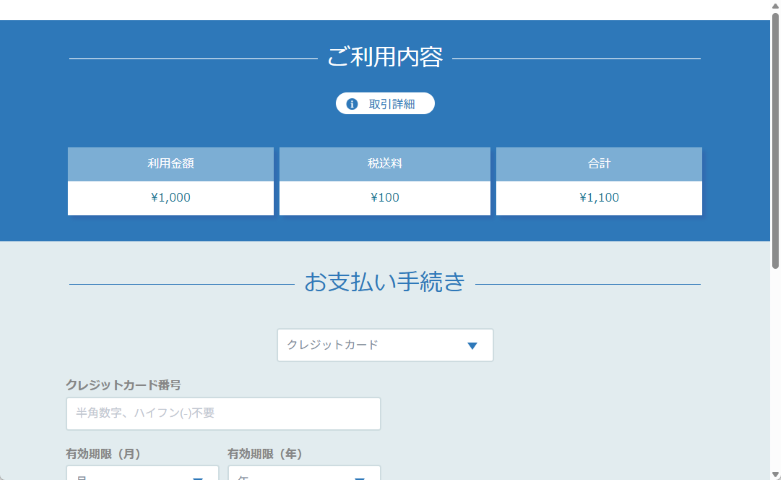Expand the 有効期限（月） month dropdown

pyautogui.click(x=142, y=473)
